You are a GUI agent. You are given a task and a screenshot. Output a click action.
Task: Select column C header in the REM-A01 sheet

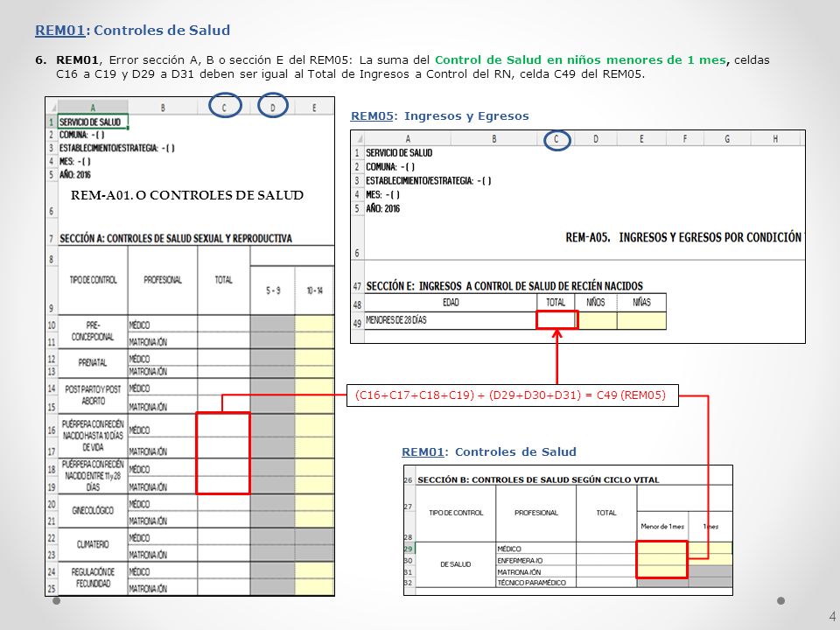pos(225,107)
